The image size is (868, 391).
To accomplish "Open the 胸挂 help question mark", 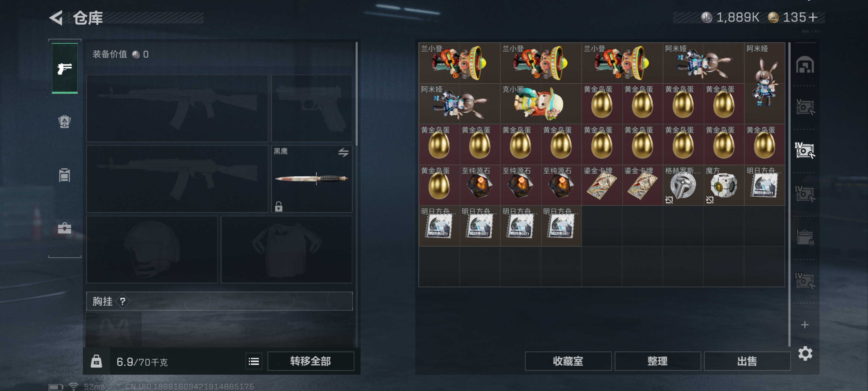I will point(123,301).
